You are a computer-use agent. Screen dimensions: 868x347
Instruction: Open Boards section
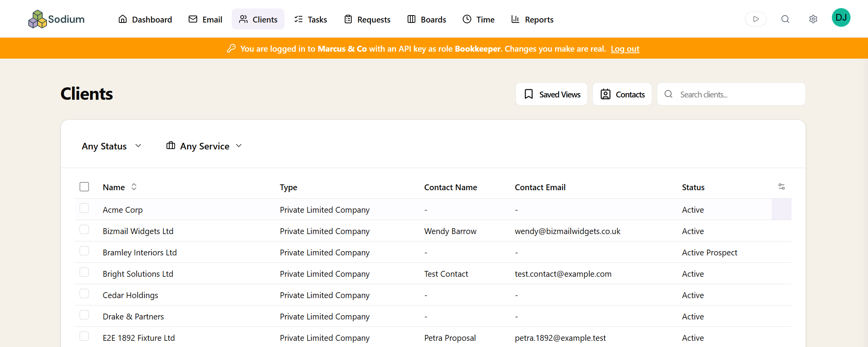427,19
